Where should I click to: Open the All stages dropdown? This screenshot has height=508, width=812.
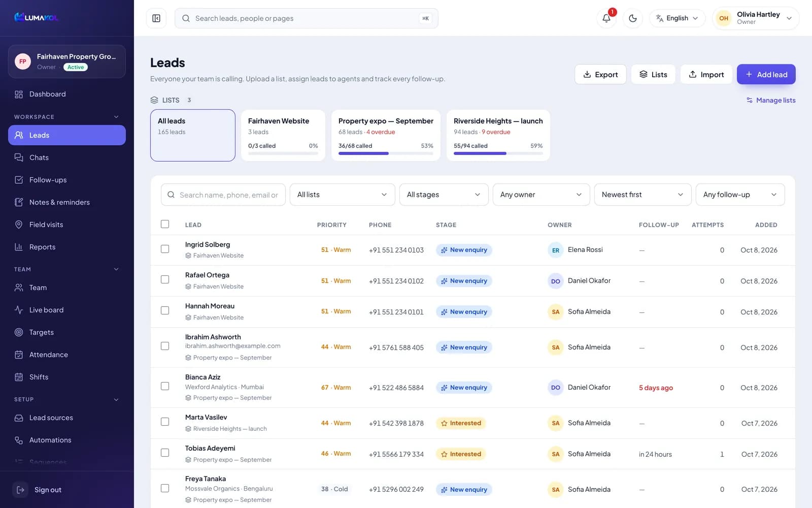[444, 195]
